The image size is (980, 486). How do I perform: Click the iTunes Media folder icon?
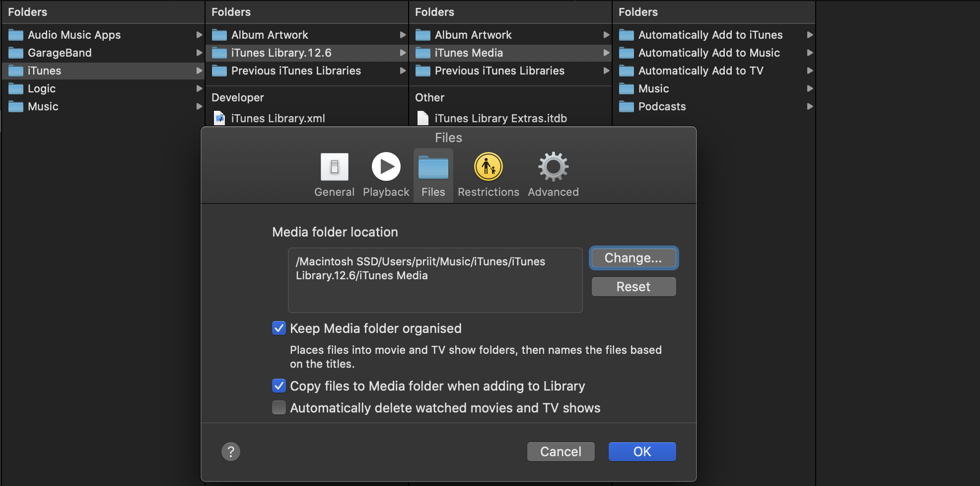point(423,53)
